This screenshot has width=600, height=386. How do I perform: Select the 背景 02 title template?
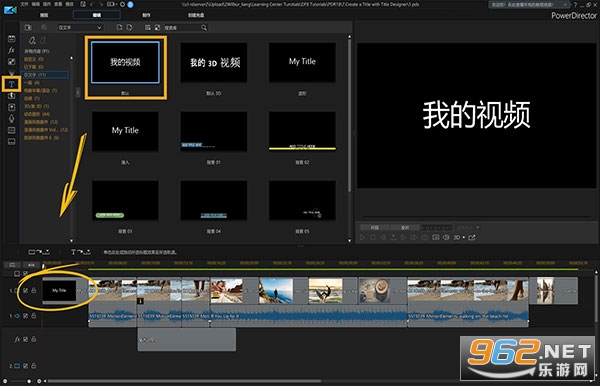tap(302, 131)
